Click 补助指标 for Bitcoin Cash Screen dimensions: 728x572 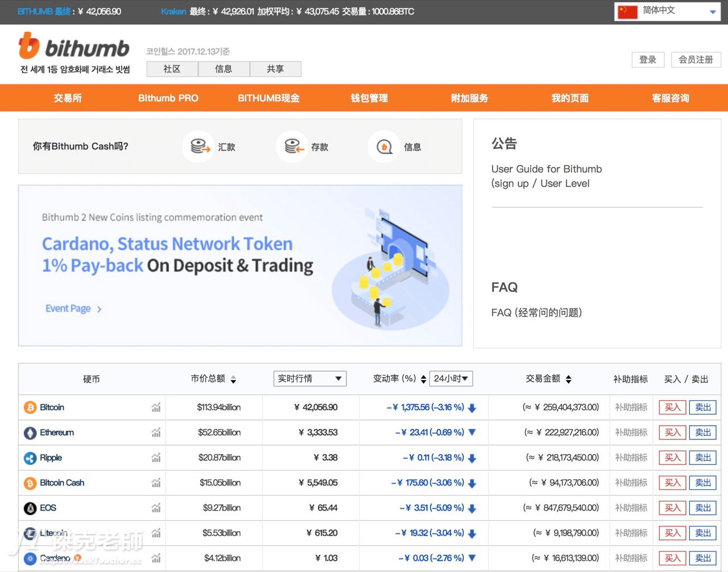(x=631, y=483)
